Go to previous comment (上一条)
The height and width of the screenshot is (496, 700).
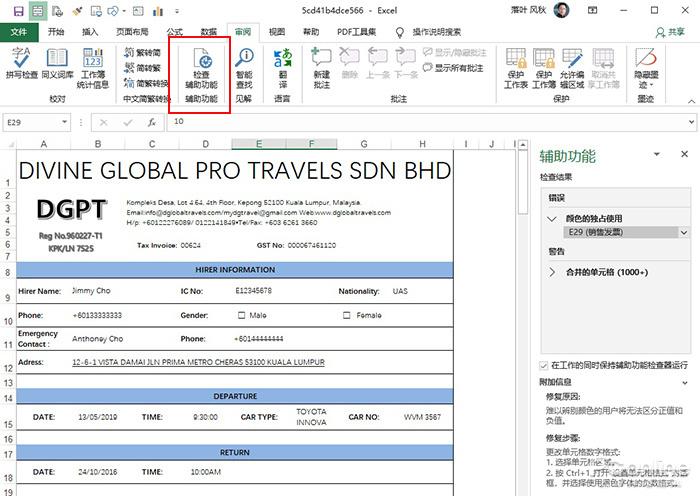[x=377, y=63]
